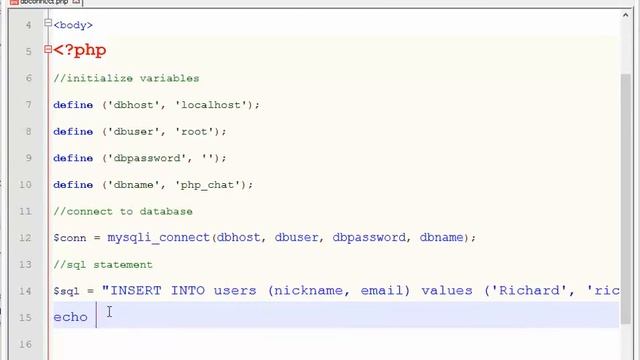
Task: Click the //sql statement comment
Action: 103,265
